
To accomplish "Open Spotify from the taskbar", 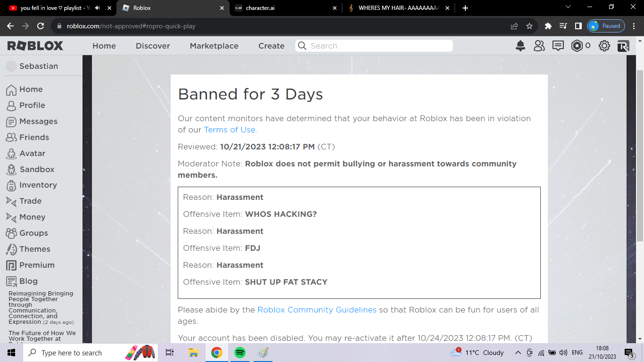I will (x=240, y=353).
